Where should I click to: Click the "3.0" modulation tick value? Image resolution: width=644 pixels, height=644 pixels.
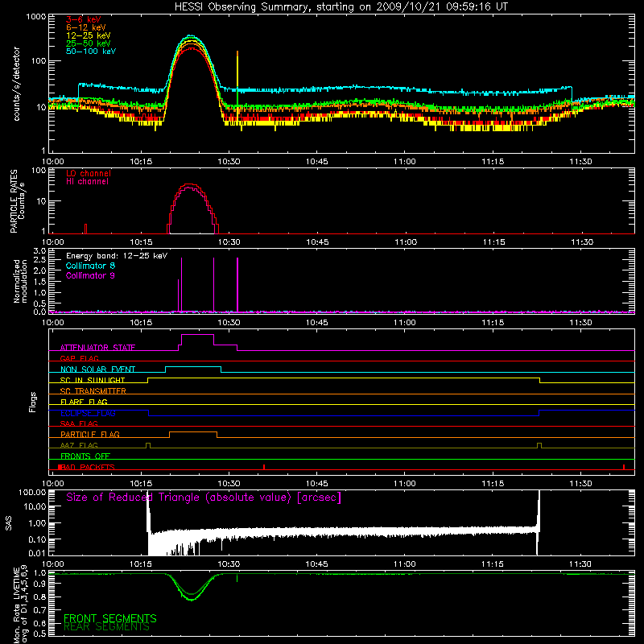[x=39, y=250]
